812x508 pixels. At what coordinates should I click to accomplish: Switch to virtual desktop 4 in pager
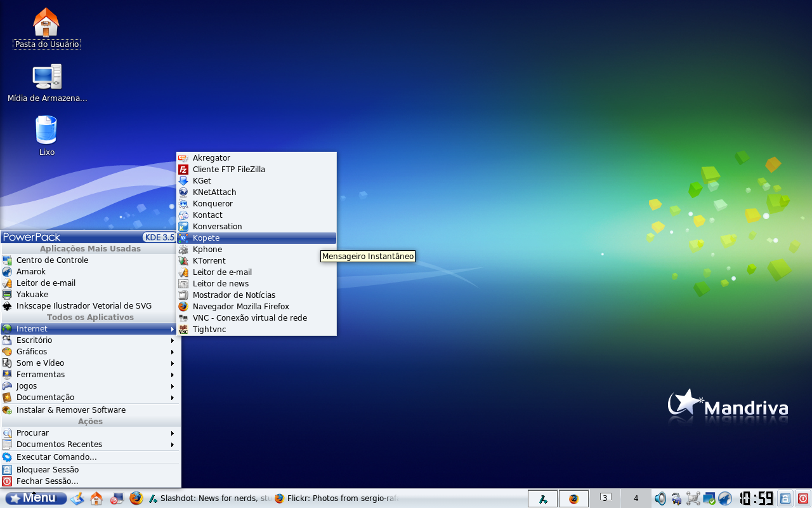pyautogui.click(x=636, y=498)
